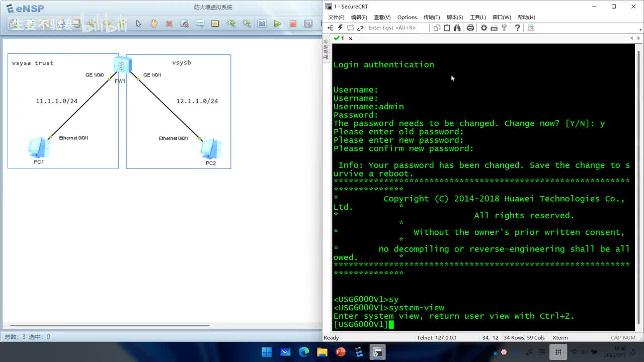644x362 pixels.
Task: Click the Enter host input field
Action: (396, 28)
